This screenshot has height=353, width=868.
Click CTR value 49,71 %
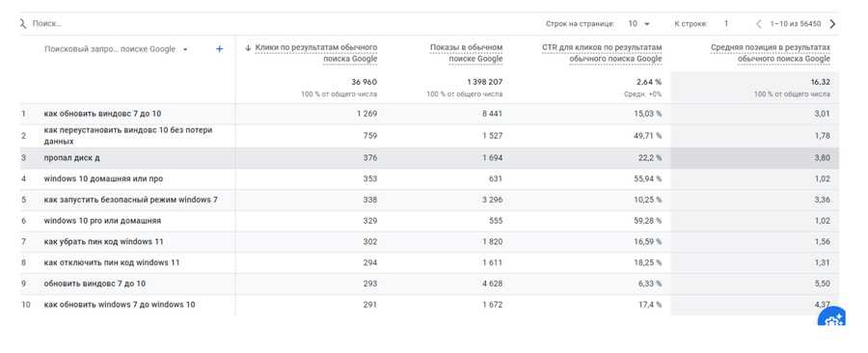click(x=648, y=136)
